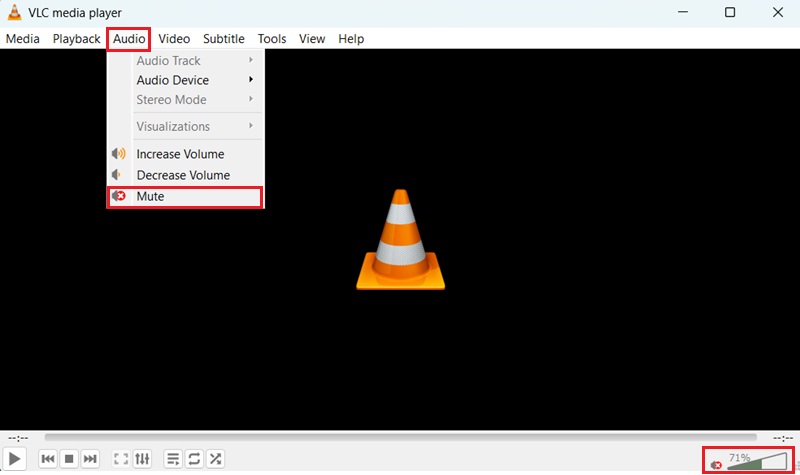Viewport: 800px width, 475px height.
Task: Open the Video menu
Action: pyautogui.click(x=174, y=39)
